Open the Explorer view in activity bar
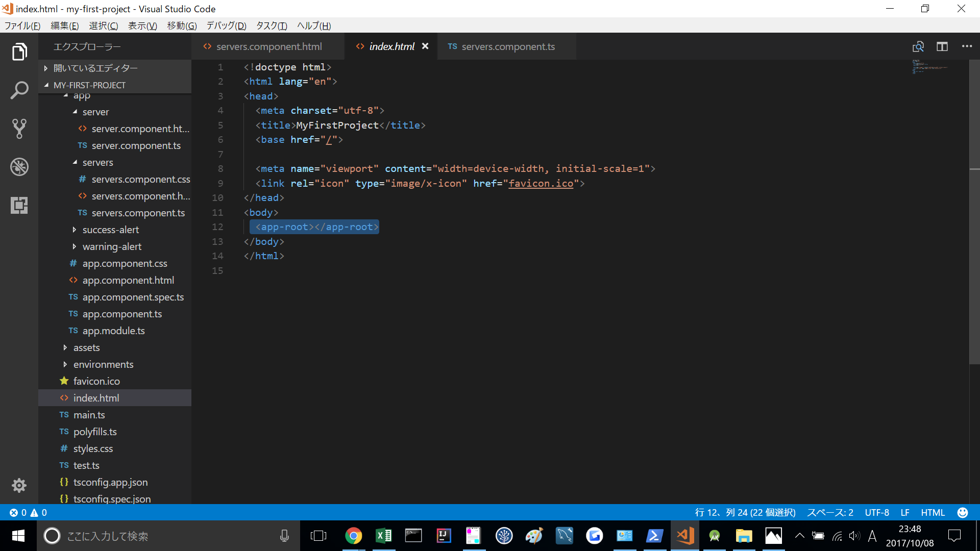Screen dimensions: 980x551 click(19, 52)
